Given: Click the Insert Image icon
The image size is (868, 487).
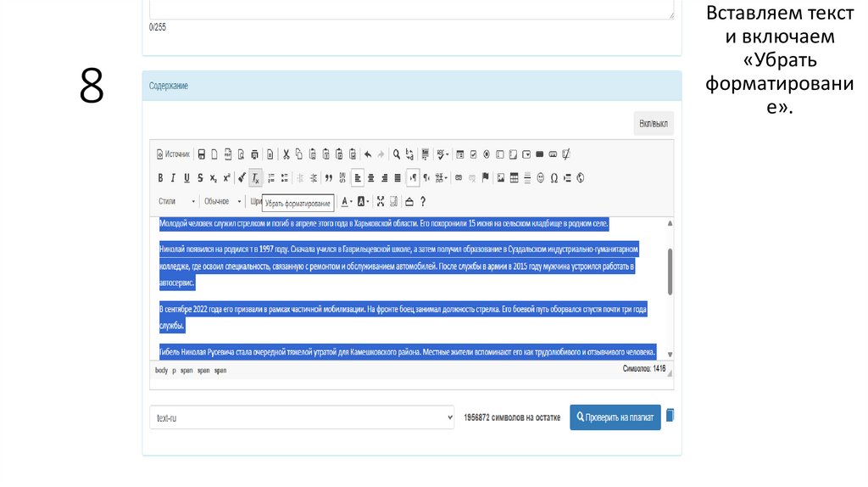Looking at the screenshot, I should [x=500, y=178].
